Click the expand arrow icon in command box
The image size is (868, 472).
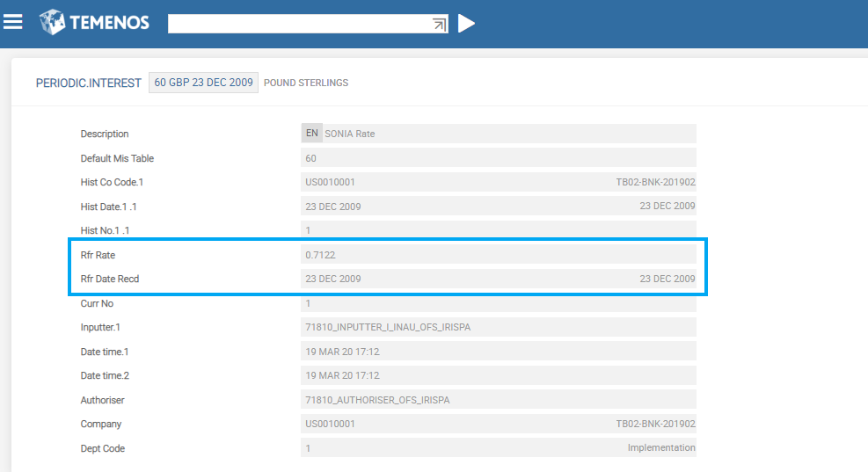pos(441,24)
